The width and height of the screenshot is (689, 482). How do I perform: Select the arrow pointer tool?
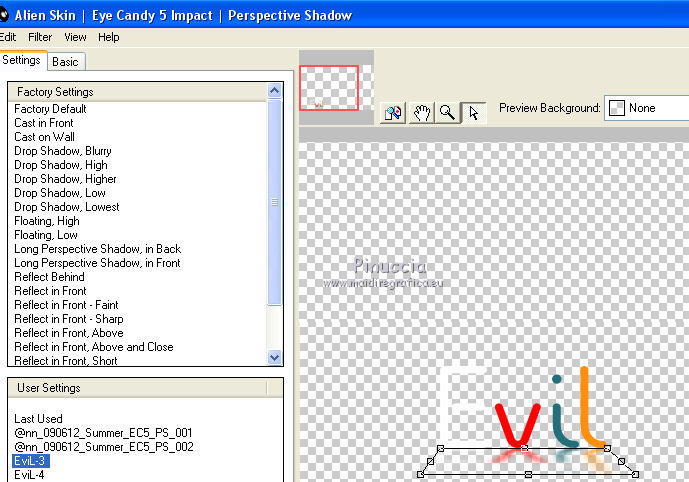(x=474, y=113)
